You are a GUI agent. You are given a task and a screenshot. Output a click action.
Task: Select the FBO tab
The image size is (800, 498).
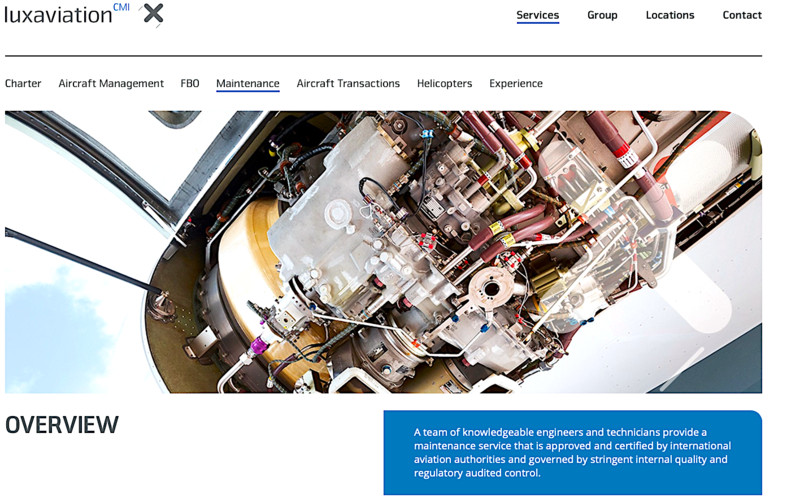coord(190,83)
